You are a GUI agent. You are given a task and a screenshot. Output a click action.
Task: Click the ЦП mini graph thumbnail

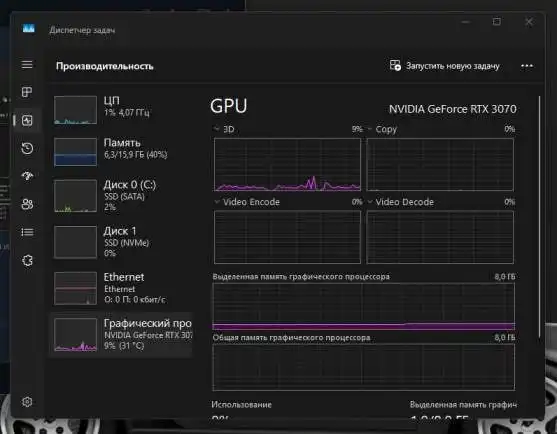tap(75, 110)
